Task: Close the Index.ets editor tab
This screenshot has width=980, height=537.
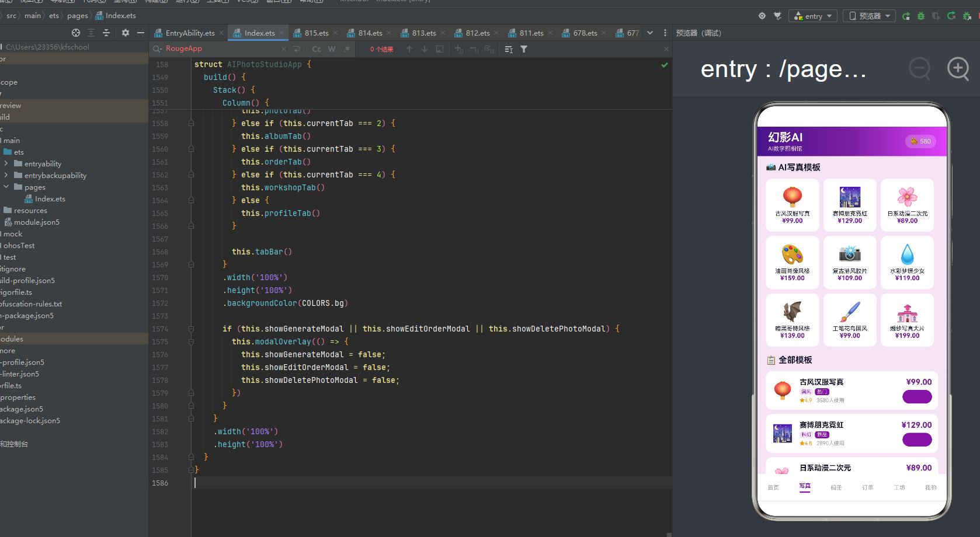Action: [282, 33]
